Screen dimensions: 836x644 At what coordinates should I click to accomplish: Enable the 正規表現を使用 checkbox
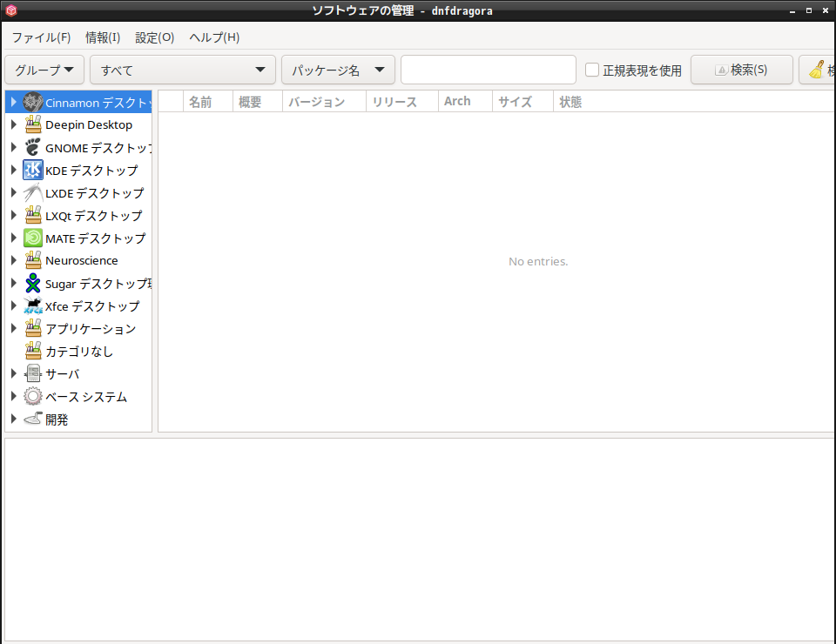coord(592,70)
